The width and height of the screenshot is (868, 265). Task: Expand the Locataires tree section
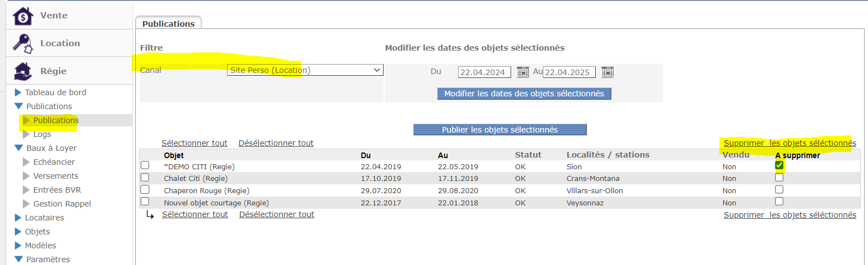(18, 218)
